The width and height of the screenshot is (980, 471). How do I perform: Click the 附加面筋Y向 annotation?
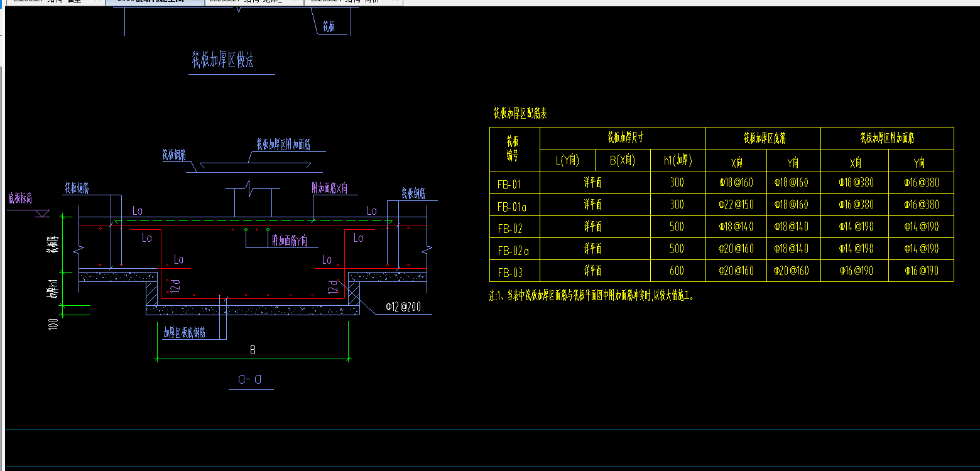[x=289, y=241]
